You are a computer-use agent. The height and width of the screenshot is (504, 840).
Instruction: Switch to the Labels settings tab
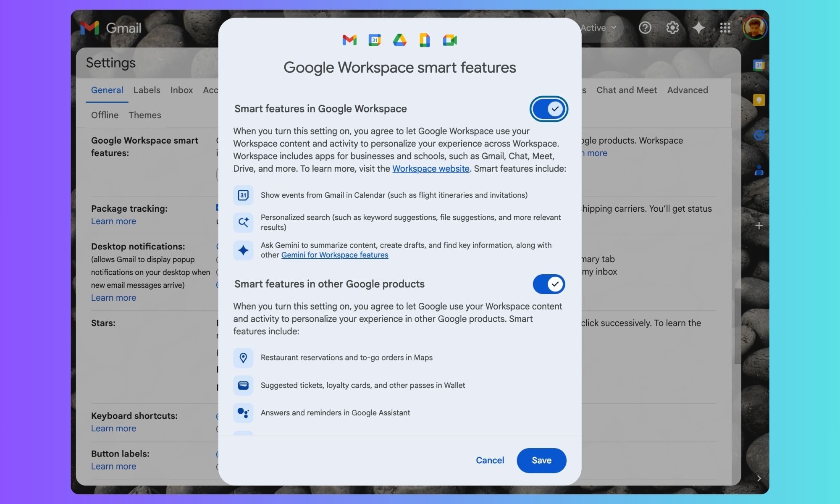[147, 90]
